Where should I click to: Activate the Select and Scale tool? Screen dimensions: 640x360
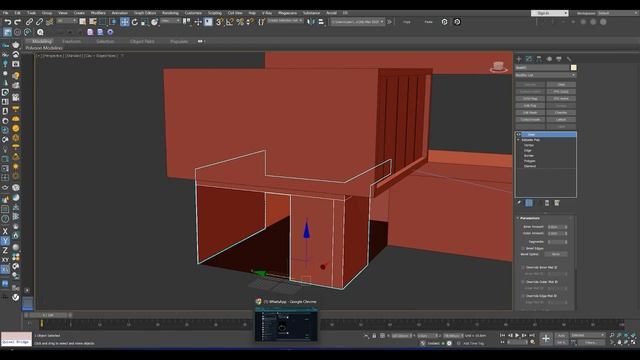[144, 22]
